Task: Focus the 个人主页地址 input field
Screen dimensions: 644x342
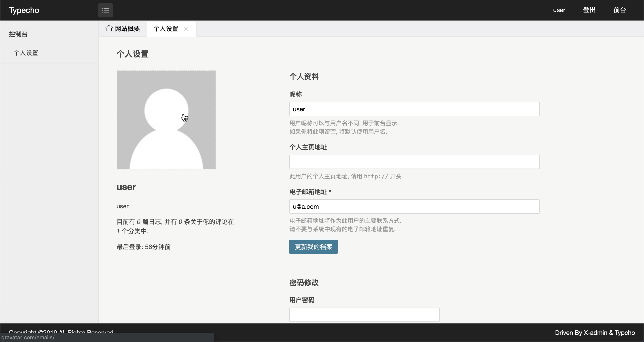Action: [414, 162]
